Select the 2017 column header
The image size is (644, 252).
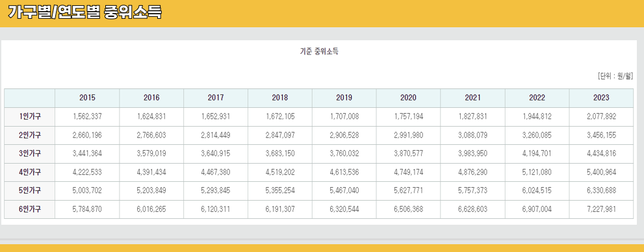[x=216, y=97]
